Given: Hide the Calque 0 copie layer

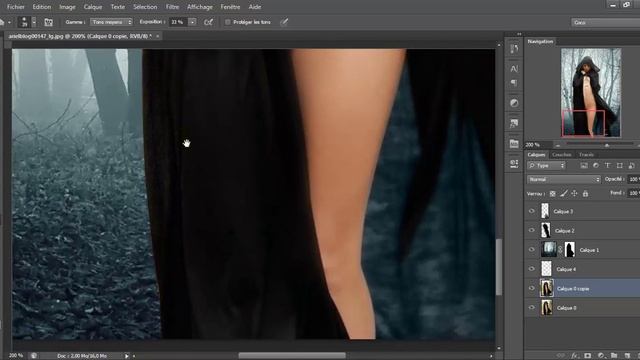Looking at the screenshot, I should coord(531,289).
